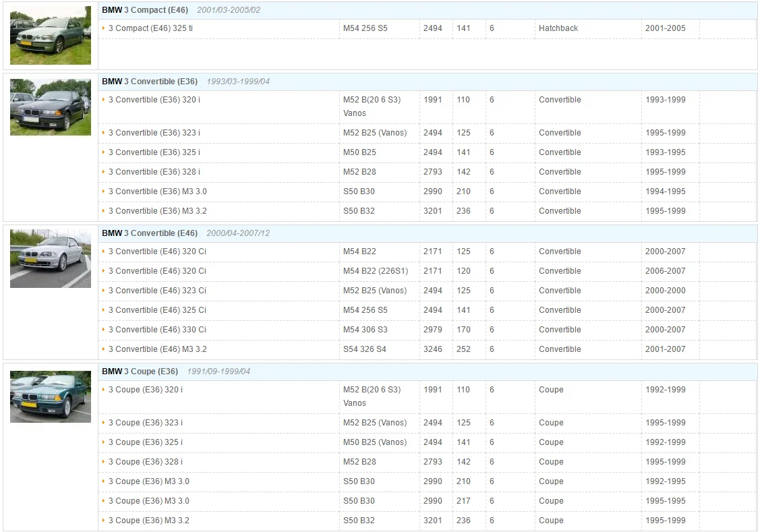Screen dimensions: 762x532
Task: Click power value 252
Action: click(464, 349)
